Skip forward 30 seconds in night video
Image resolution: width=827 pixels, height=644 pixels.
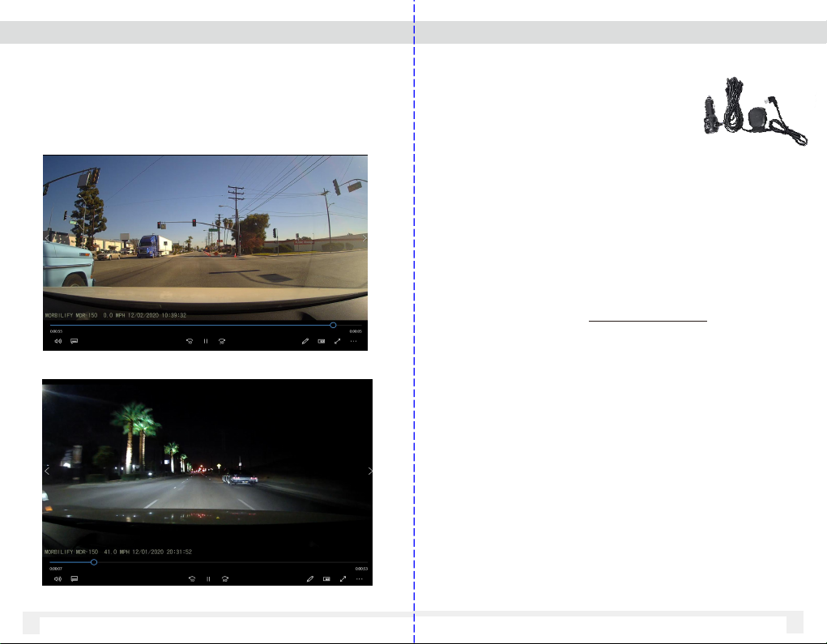[x=225, y=578]
